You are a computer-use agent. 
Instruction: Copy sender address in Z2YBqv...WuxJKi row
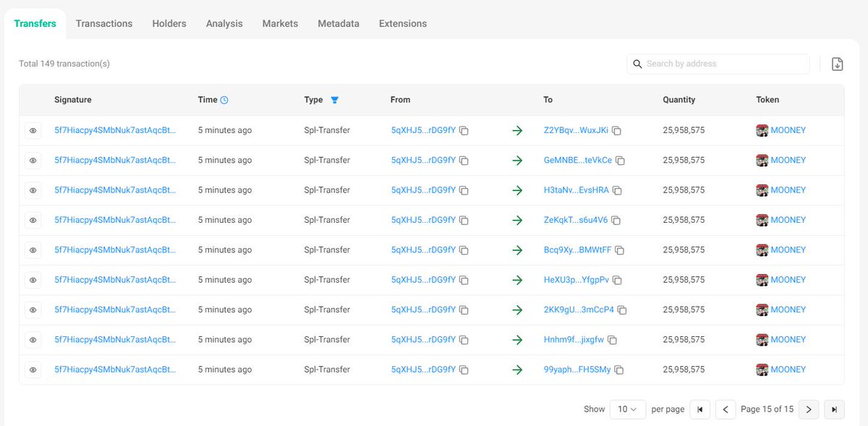[464, 131]
